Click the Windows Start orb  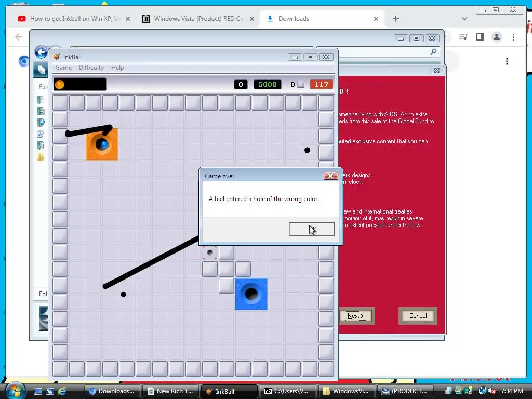[x=15, y=391]
